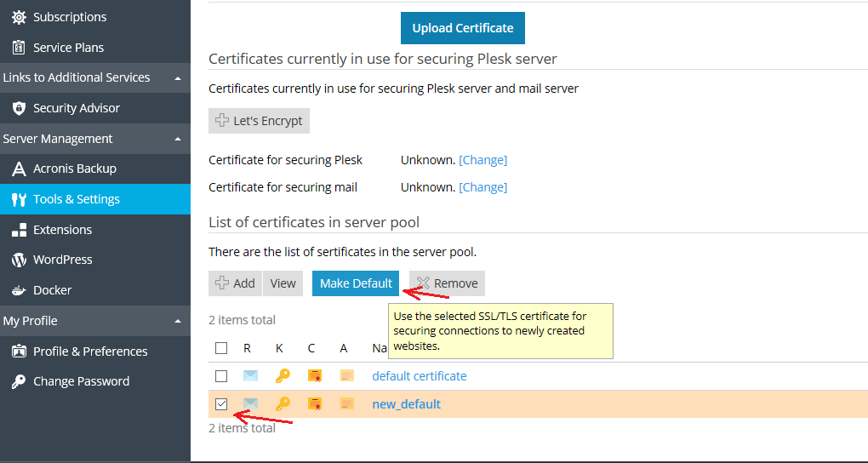
Task: Open Tools & Settings in sidebar
Action: pyautogui.click(x=77, y=199)
